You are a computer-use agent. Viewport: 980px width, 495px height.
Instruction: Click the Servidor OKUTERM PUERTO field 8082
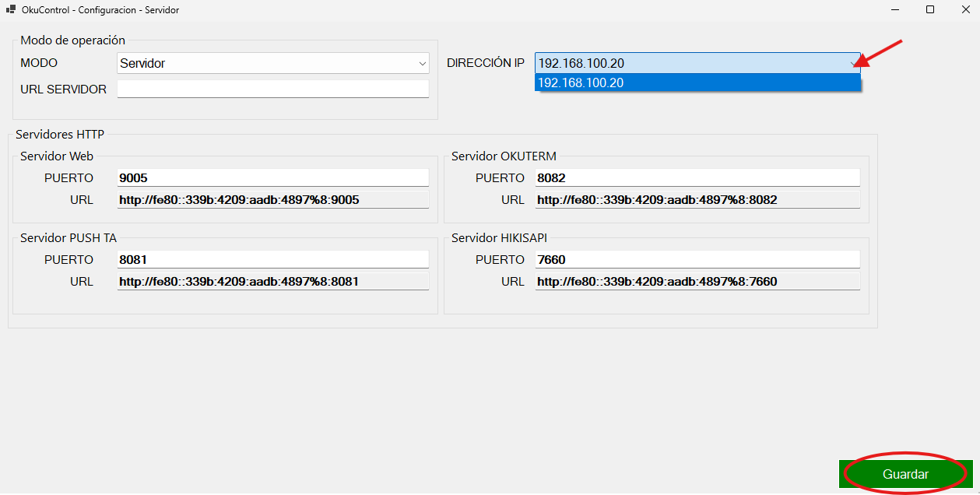point(697,177)
